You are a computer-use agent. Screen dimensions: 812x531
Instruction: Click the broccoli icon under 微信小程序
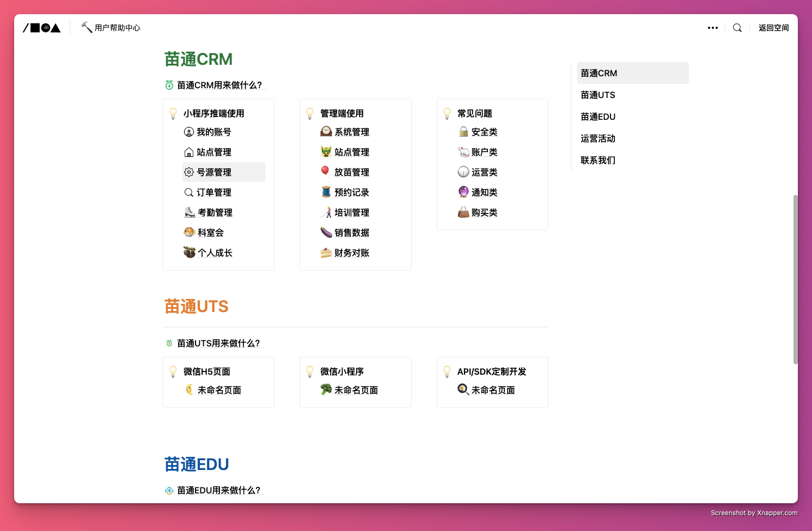pyautogui.click(x=326, y=389)
